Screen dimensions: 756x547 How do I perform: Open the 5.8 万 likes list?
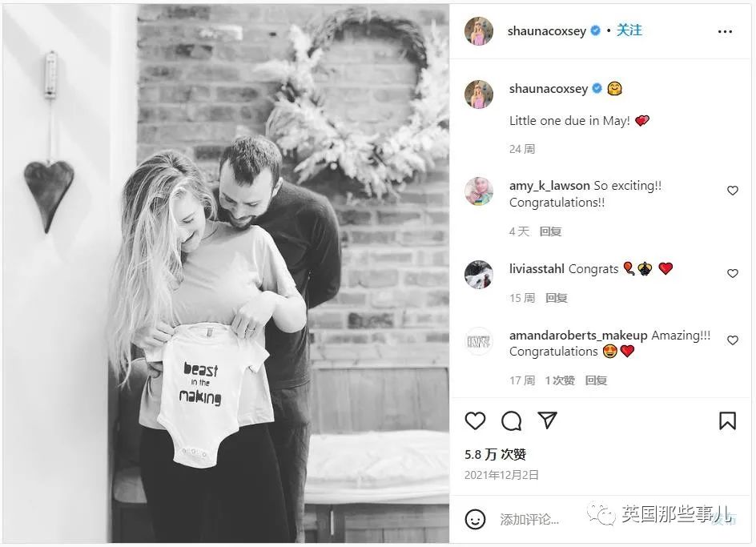pyautogui.click(x=495, y=454)
